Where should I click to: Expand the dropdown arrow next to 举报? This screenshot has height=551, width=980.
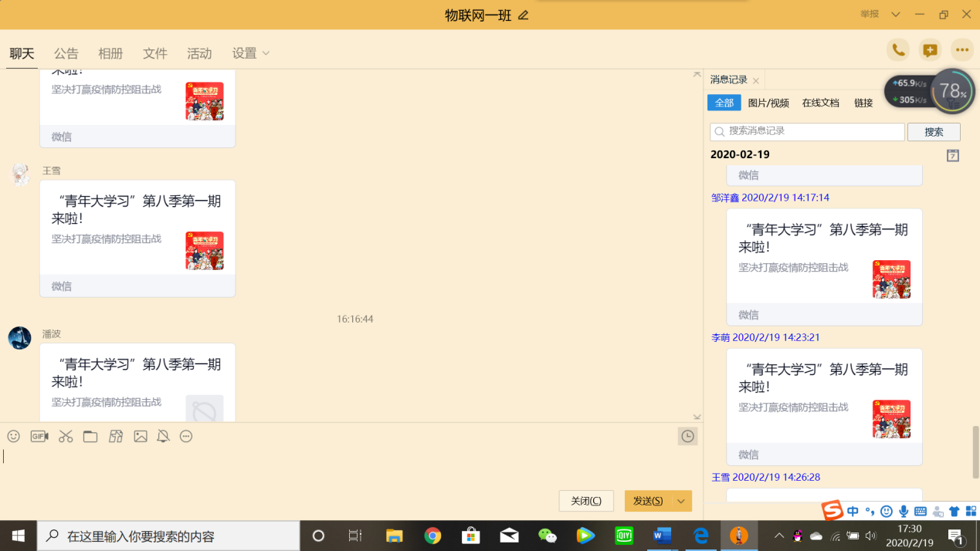pyautogui.click(x=896, y=14)
